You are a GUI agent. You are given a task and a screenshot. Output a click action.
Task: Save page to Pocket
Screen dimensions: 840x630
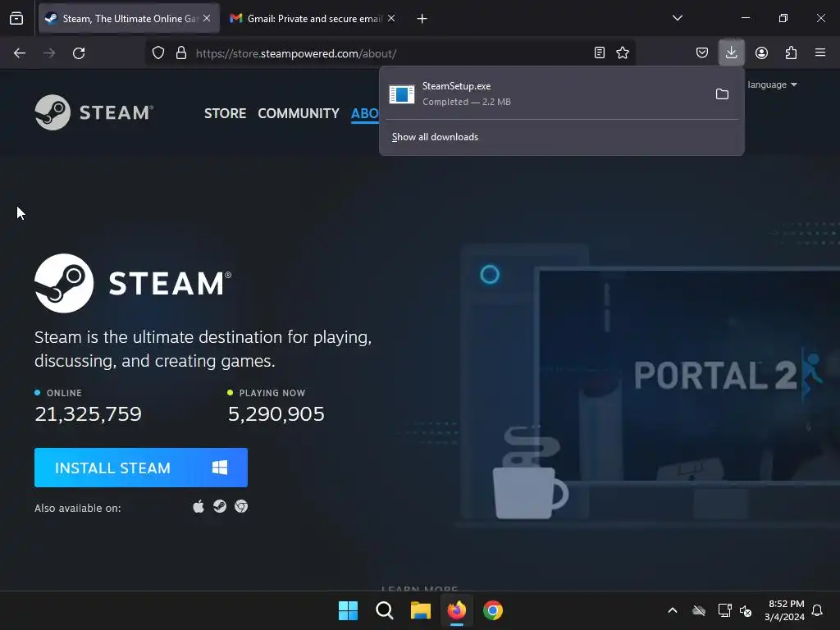click(702, 52)
